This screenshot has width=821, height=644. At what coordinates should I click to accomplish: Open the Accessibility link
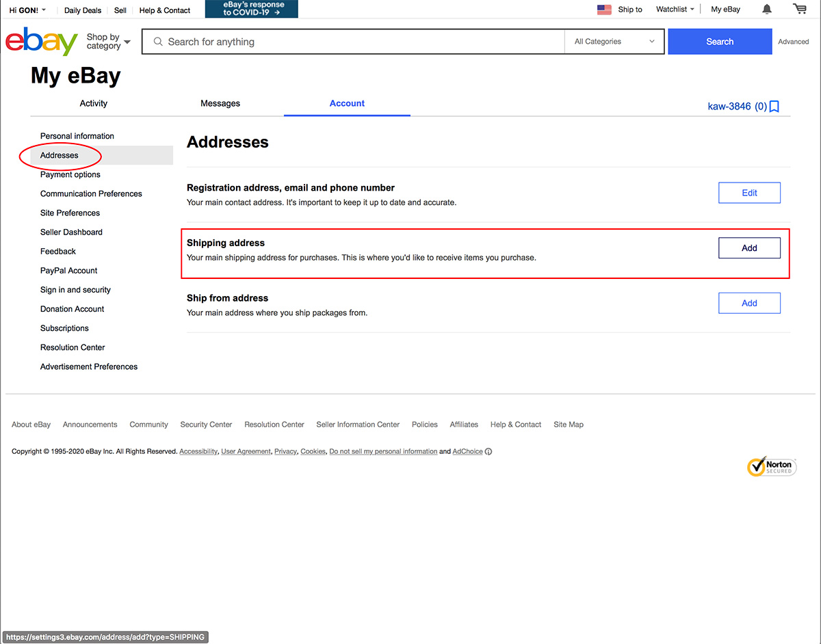198,452
